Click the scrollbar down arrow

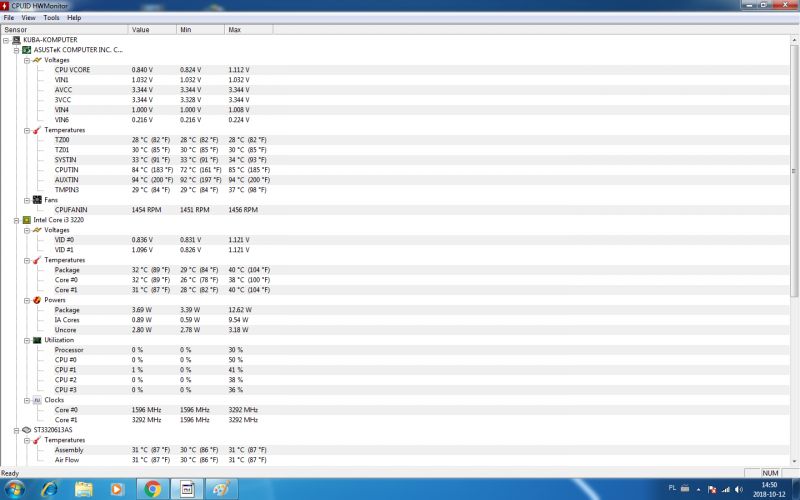click(794, 461)
